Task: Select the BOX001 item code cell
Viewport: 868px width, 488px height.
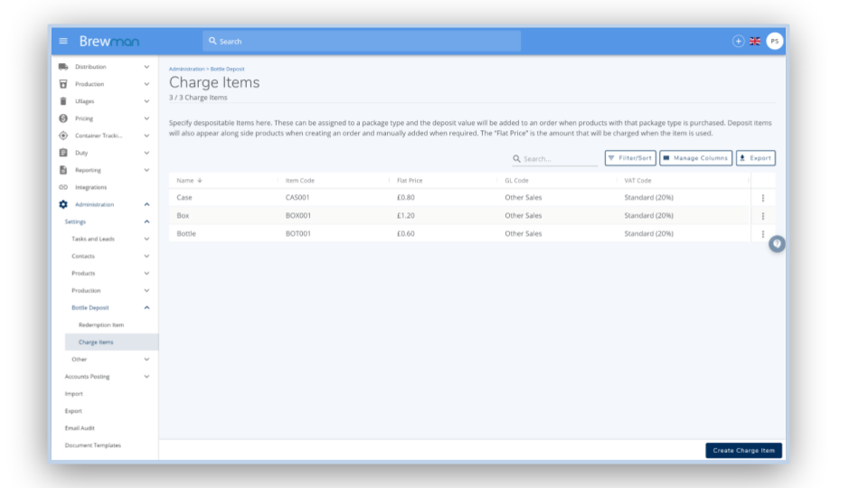Action: (x=297, y=216)
